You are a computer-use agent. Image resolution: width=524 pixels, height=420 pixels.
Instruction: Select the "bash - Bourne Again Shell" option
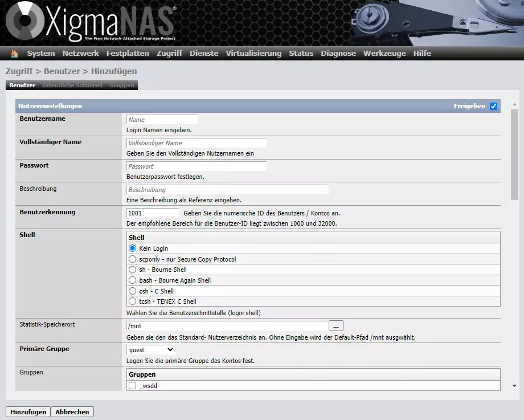(132, 280)
